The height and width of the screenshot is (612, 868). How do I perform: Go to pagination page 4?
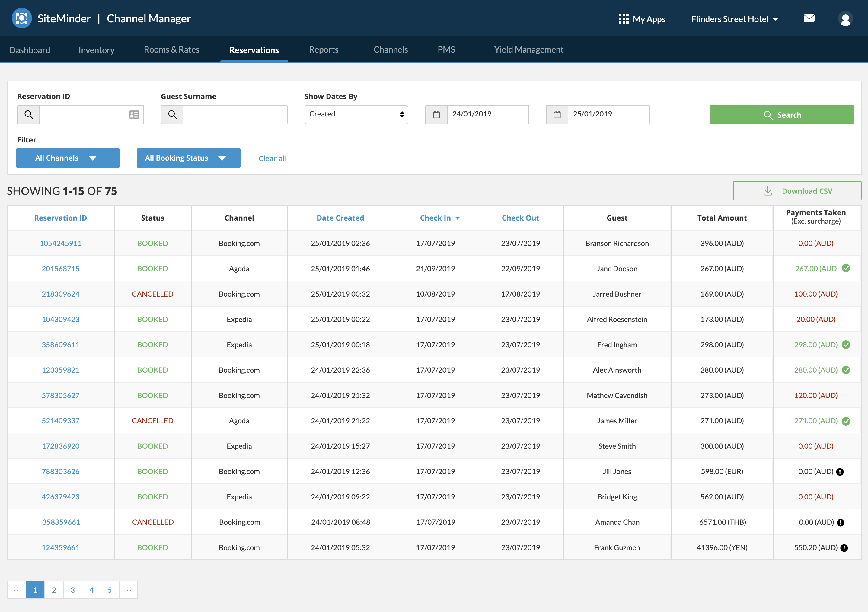coord(91,590)
